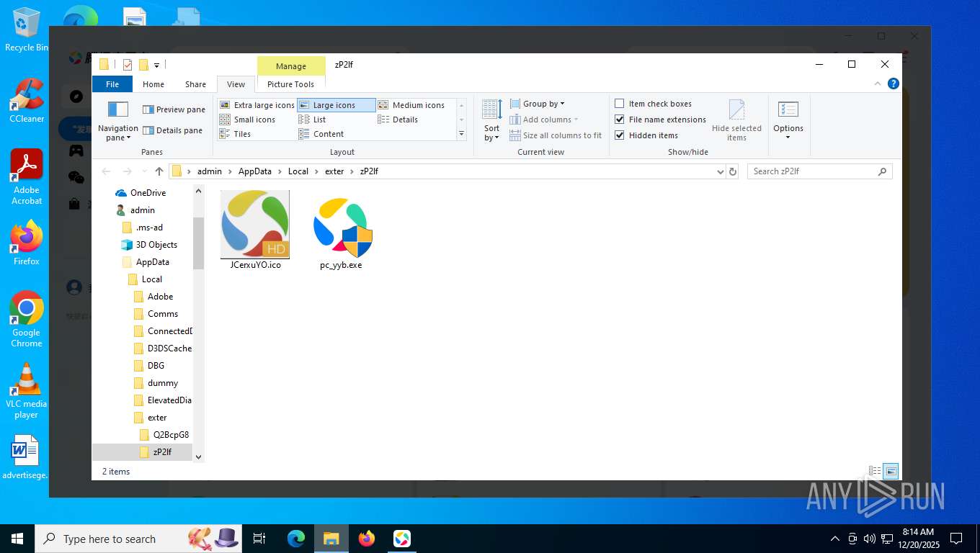Switch to details view via status bar
Screen dimensions: 980x553
pyautogui.click(x=875, y=472)
